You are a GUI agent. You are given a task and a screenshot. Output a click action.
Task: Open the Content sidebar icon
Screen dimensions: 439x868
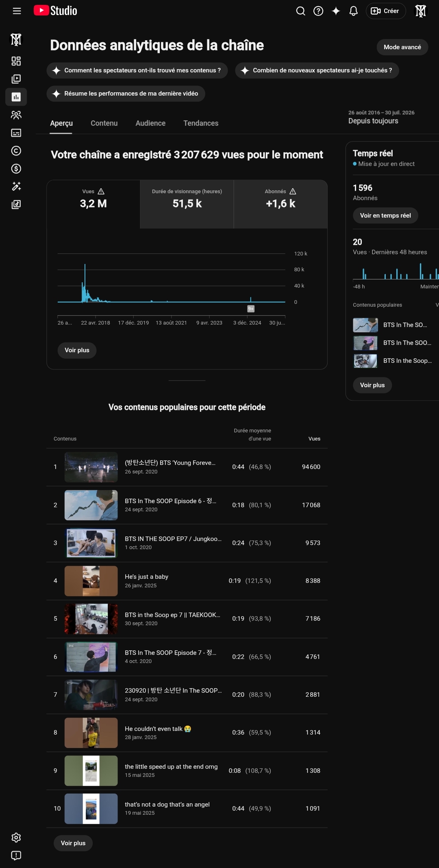tap(16, 79)
